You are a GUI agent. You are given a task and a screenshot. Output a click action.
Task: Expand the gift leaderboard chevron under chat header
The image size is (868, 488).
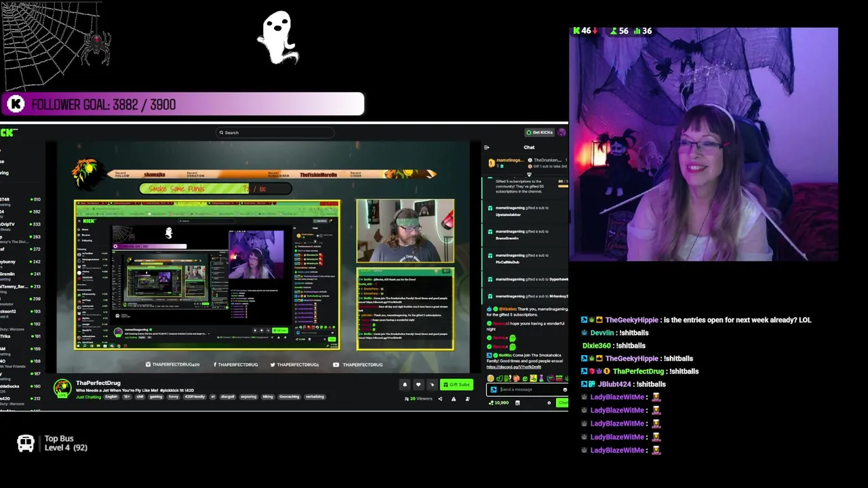pyautogui.click(x=529, y=175)
